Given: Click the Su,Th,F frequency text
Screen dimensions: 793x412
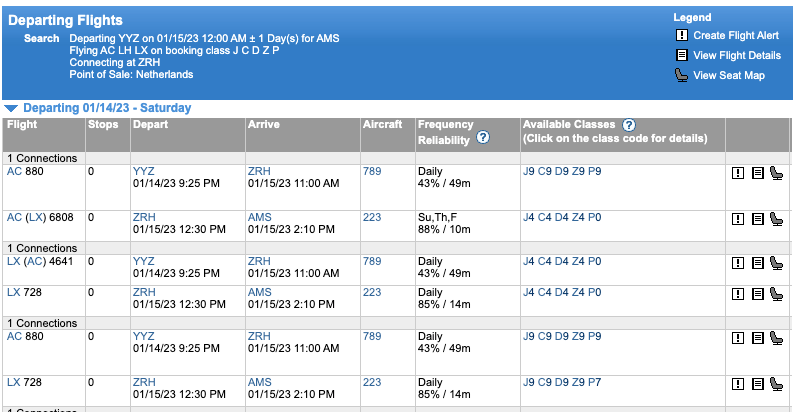Looking at the screenshot, I should click(437, 217).
